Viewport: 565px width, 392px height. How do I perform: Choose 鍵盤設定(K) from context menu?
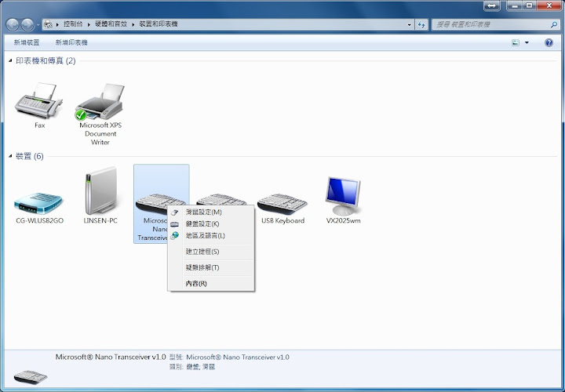coord(211,224)
